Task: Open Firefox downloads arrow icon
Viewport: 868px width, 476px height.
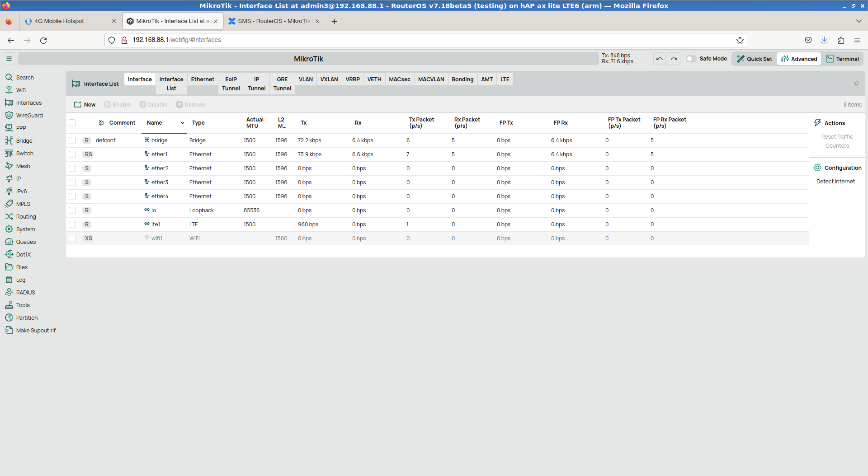Action: (825, 40)
